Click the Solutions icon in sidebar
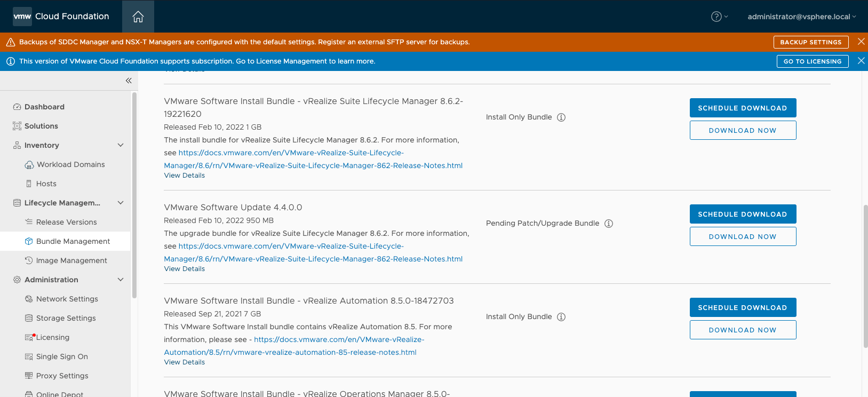Viewport: 868px width, 397px height. (17, 126)
